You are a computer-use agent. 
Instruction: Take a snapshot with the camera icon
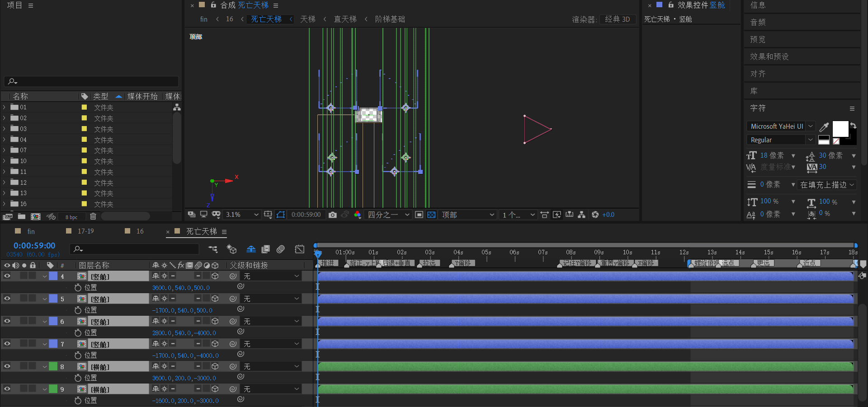tap(333, 215)
